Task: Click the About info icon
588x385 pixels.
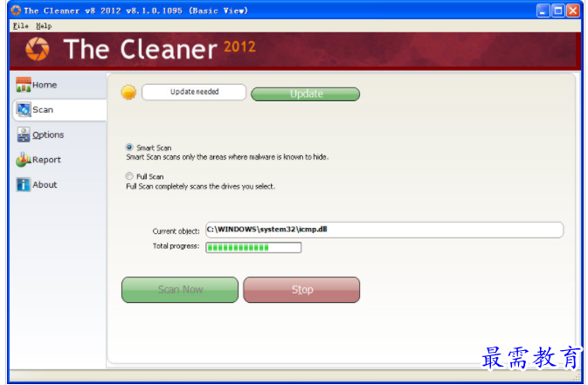Action: click(x=24, y=184)
